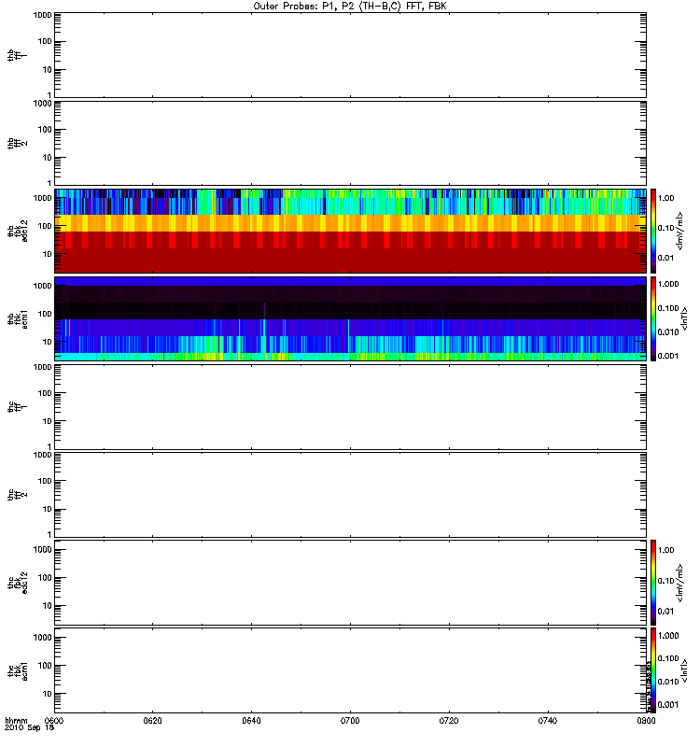Click the "0.001" value on thb scm1 color bar

668,356
